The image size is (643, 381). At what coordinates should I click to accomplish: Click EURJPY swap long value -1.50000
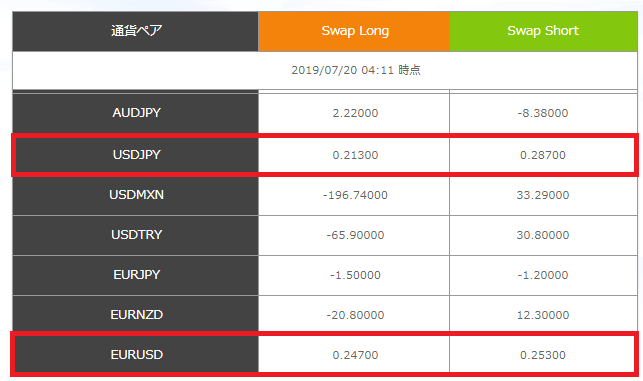[x=355, y=275]
